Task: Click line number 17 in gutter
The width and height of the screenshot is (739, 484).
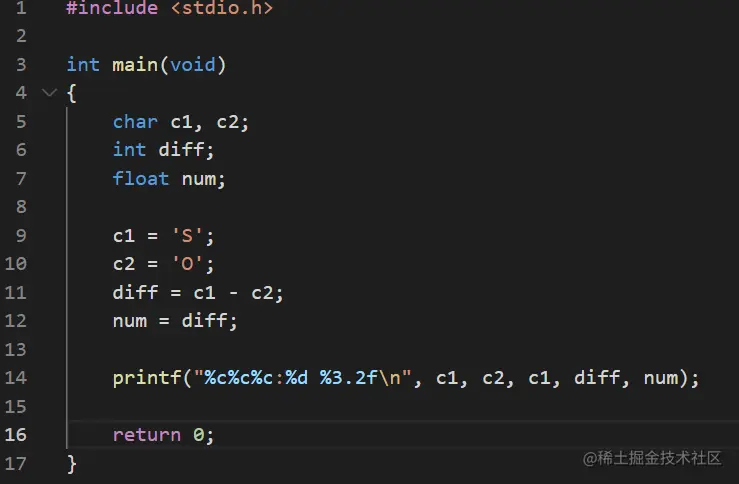Action: [x=16, y=463]
